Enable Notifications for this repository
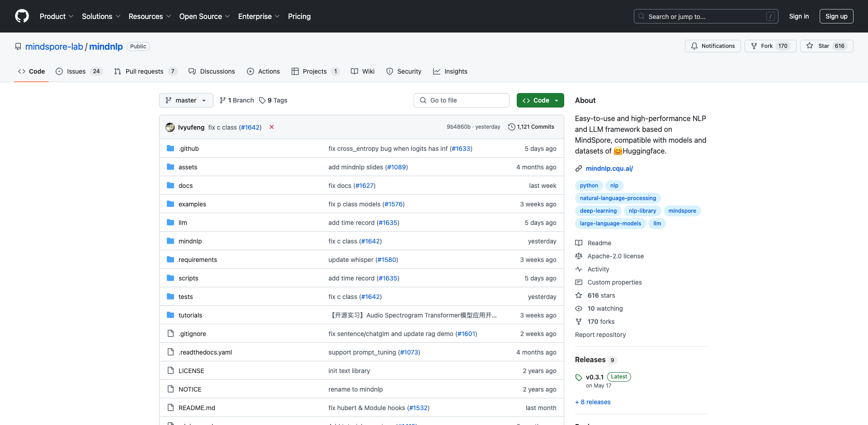The width and height of the screenshot is (868, 425). click(712, 46)
